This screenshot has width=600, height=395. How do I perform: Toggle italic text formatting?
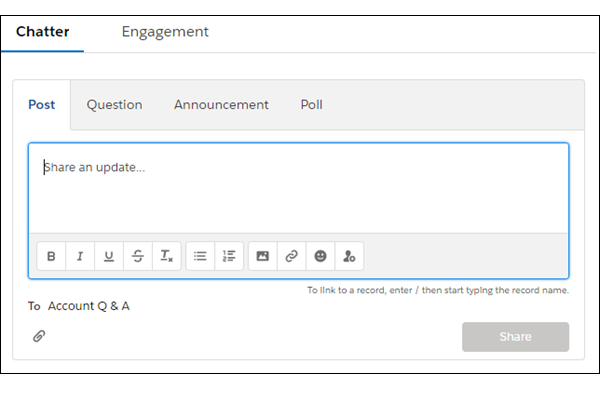(80, 256)
